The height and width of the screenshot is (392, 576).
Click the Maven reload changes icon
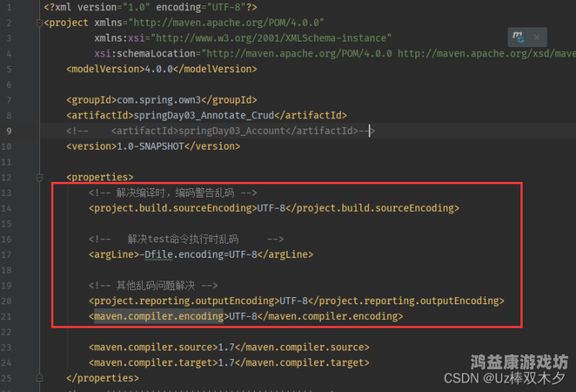519,37
